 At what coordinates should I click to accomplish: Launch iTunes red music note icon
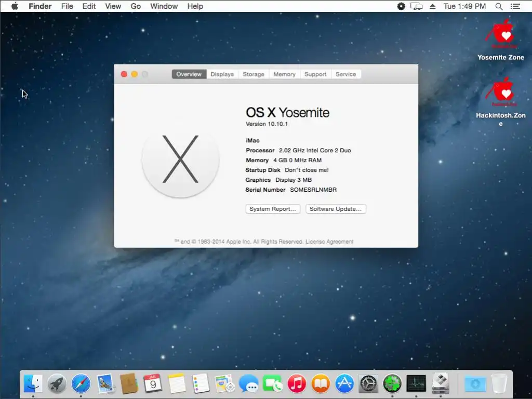coord(297,383)
